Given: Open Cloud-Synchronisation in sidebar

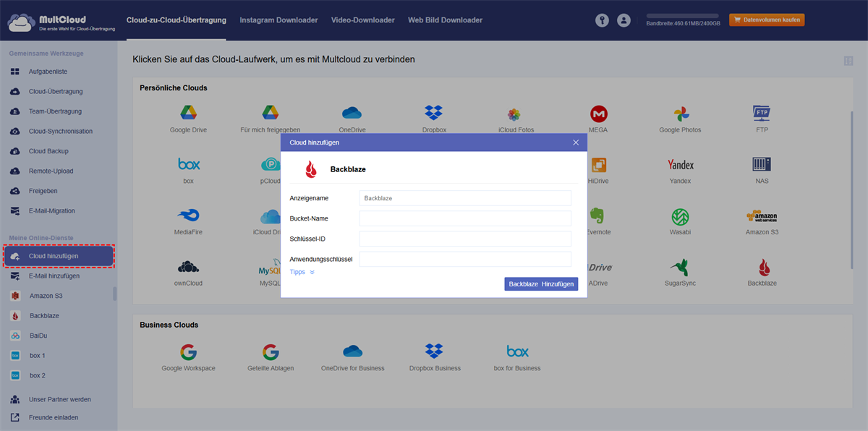Looking at the screenshot, I should (60, 132).
